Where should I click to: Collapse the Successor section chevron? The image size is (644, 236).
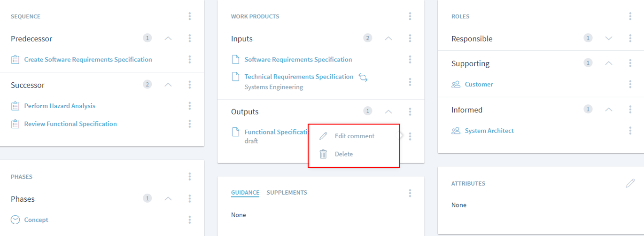coord(168,85)
